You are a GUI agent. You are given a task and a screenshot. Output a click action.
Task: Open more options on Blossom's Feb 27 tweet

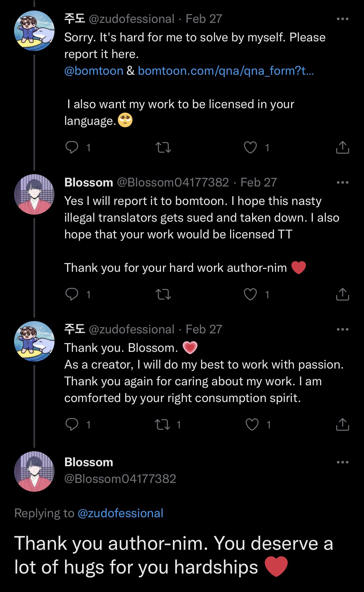click(x=342, y=183)
